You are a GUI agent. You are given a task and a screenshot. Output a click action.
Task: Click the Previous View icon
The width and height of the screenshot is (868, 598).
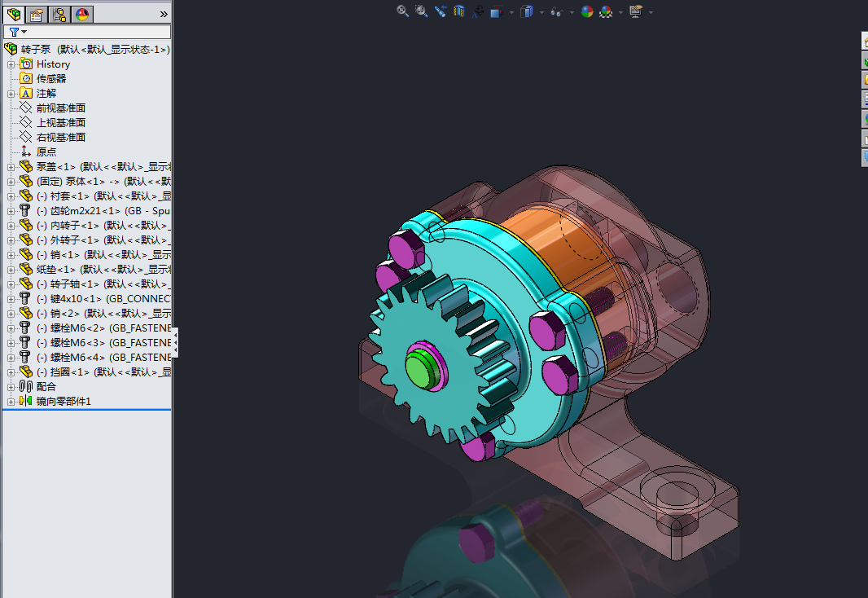(440, 11)
